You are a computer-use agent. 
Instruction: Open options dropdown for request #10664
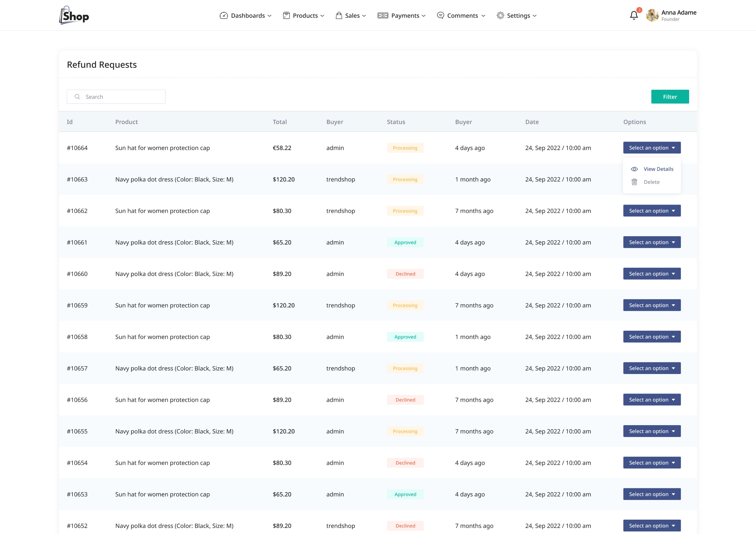[x=652, y=148]
